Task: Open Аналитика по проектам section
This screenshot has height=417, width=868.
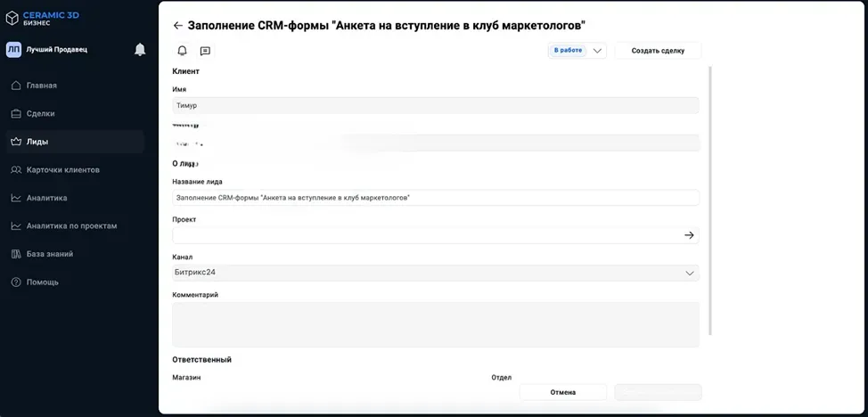Action: coord(75,226)
